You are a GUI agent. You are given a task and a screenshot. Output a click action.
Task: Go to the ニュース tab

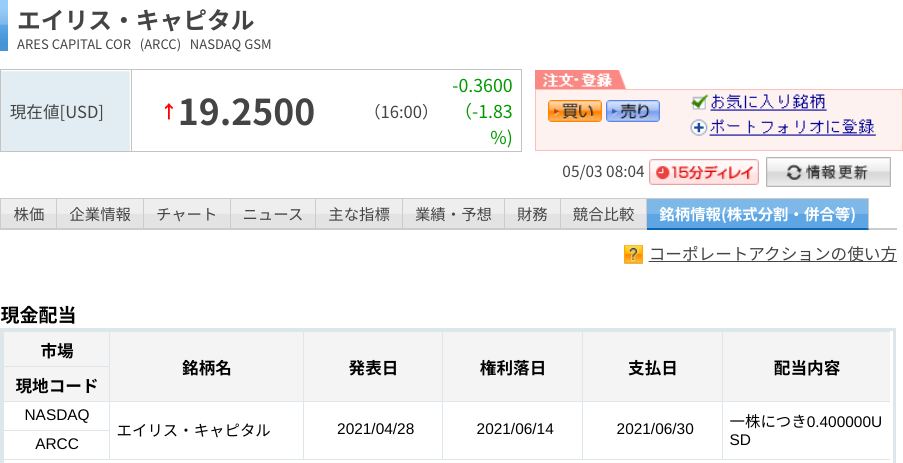(273, 214)
